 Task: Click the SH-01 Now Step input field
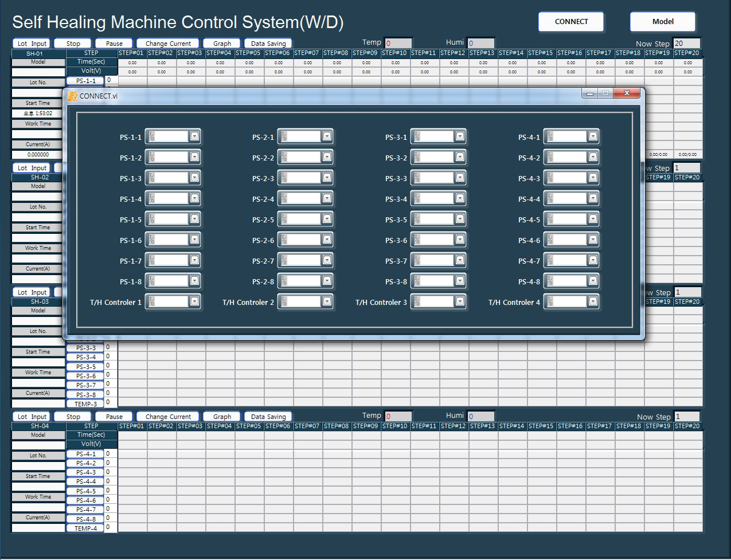tap(686, 44)
